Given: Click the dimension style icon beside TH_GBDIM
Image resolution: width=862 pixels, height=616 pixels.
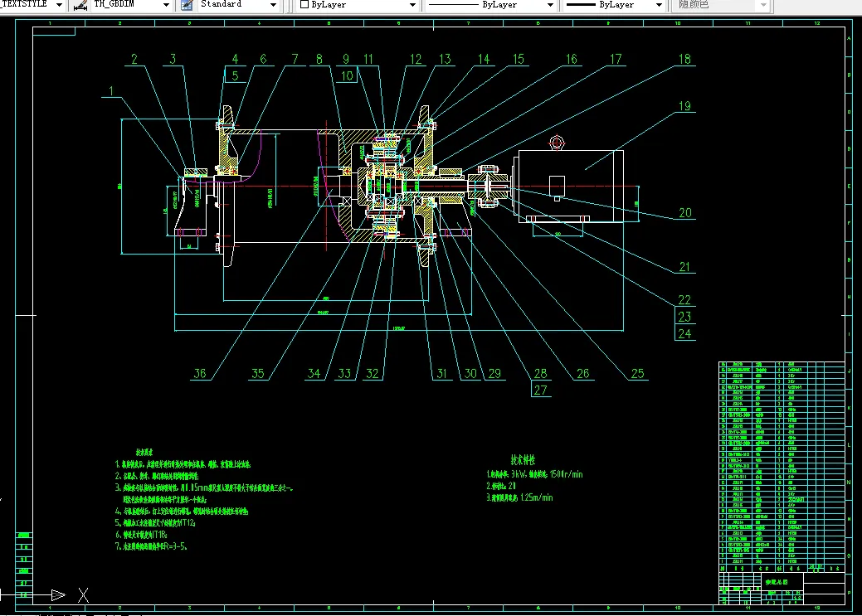Looking at the screenshot, I should coord(80,5).
